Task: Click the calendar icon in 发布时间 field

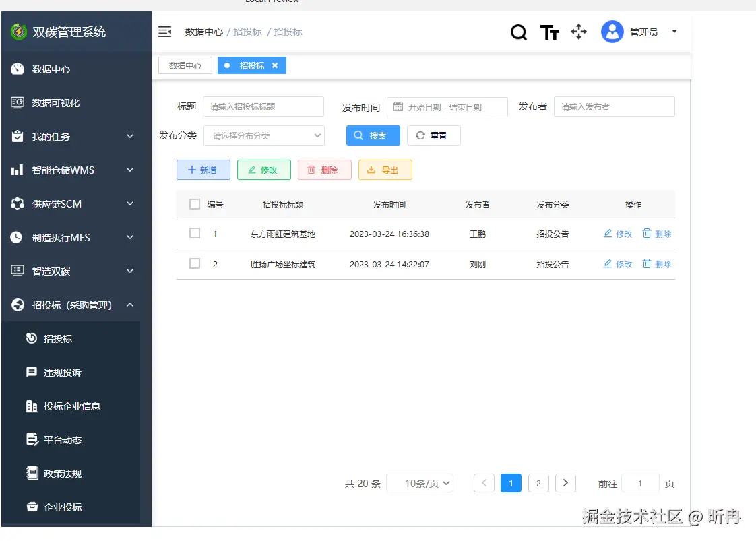Action: pos(398,106)
